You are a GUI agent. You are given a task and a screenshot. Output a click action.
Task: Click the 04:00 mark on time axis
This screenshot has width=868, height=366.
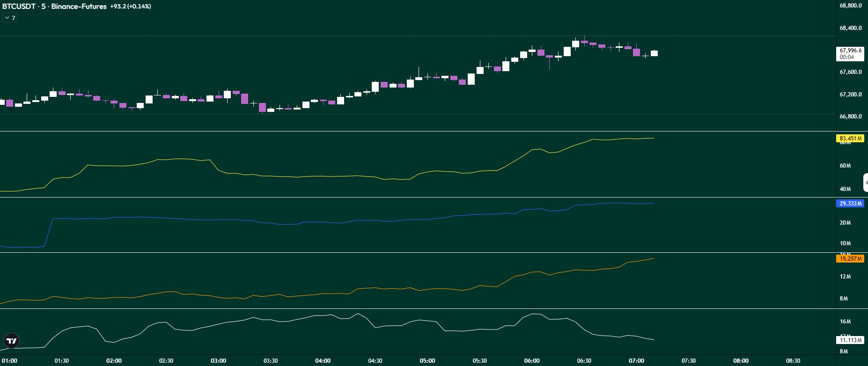(x=323, y=361)
